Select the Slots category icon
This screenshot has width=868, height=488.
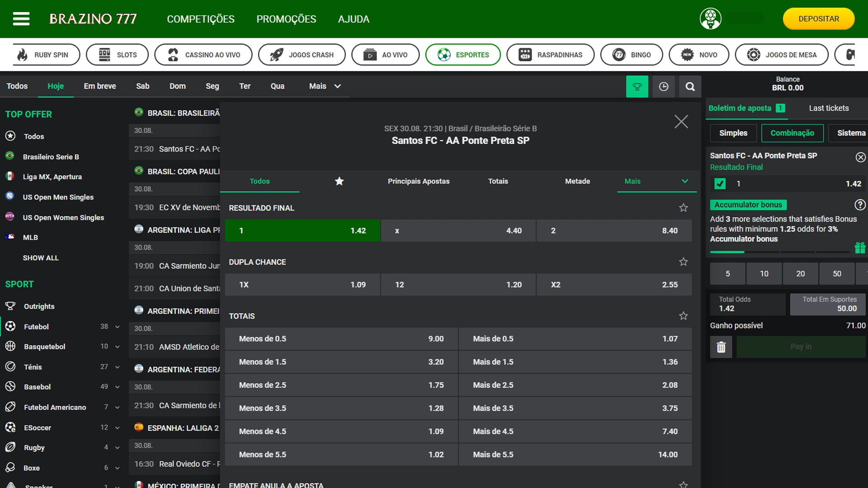[x=105, y=55]
